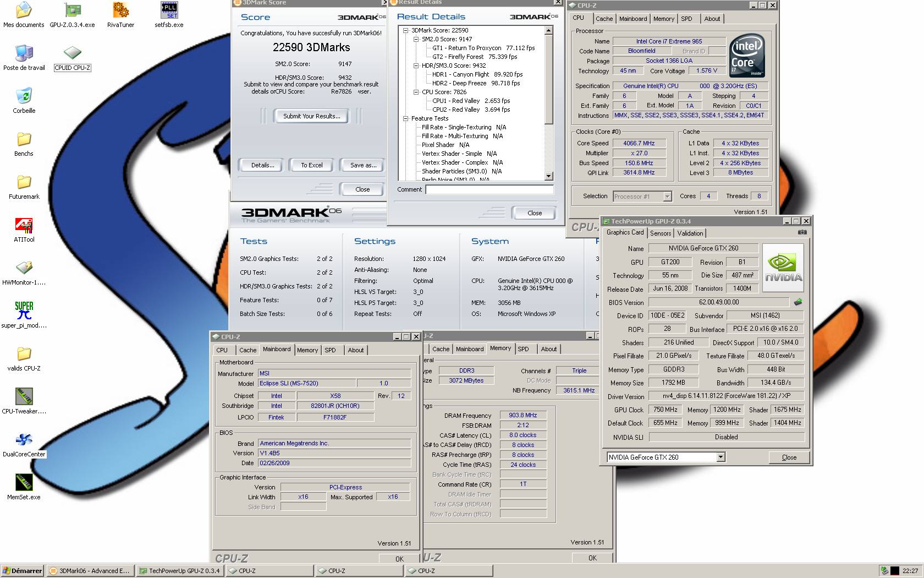
Task: Collapse the 3DMark Score tree node
Action: [x=406, y=30]
